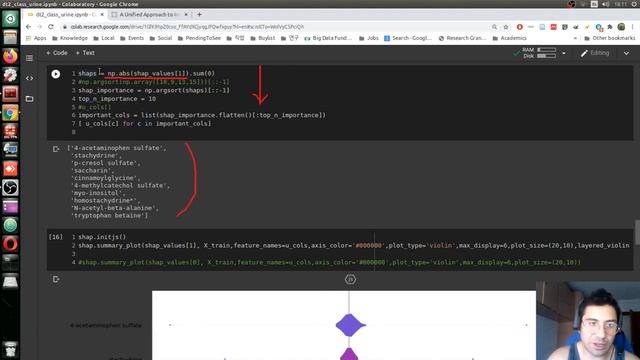
Task: Open the blue document extension icon
Action: point(542,27)
